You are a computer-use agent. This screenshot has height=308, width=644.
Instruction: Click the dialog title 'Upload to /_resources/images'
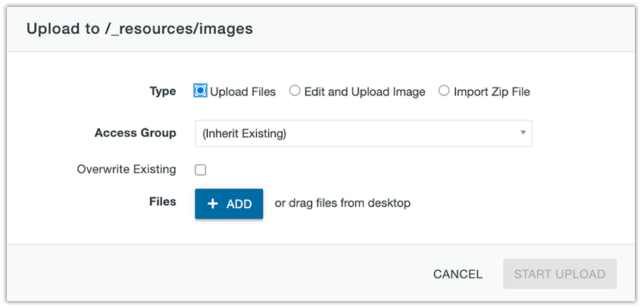coord(139,29)
